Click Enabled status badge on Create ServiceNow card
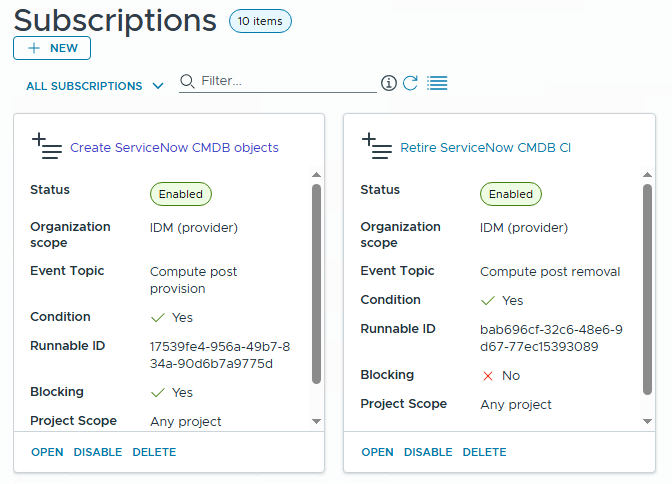672x484 pixels. click(x=180, y=194)
